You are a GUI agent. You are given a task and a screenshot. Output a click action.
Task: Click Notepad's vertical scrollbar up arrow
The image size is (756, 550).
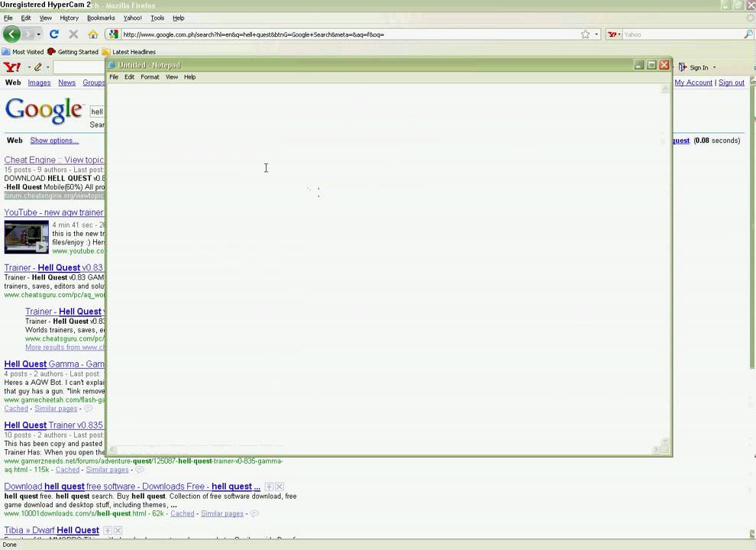point(665,89)
